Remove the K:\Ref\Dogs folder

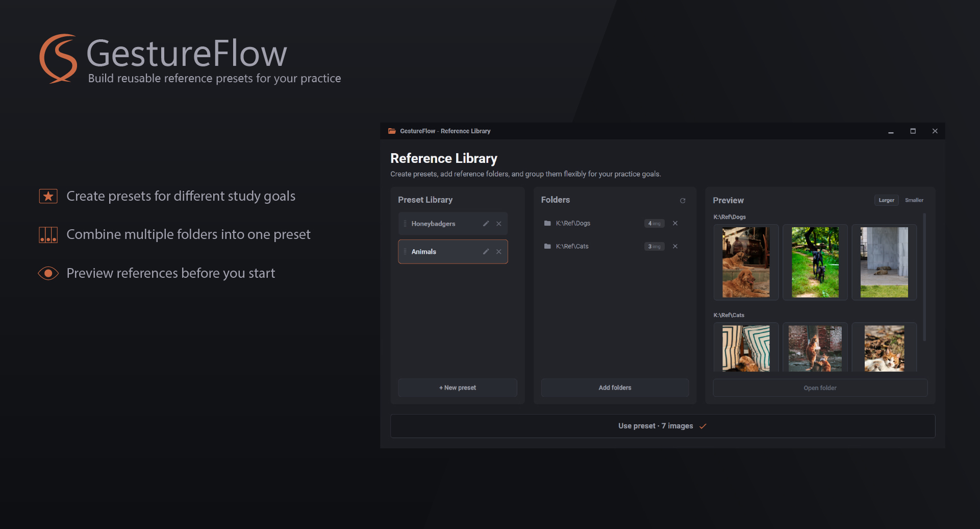[x=675, y=223]
